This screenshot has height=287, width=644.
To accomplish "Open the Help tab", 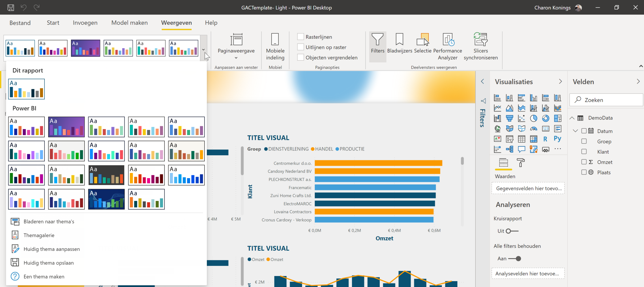I will click(x=211, y=23).
